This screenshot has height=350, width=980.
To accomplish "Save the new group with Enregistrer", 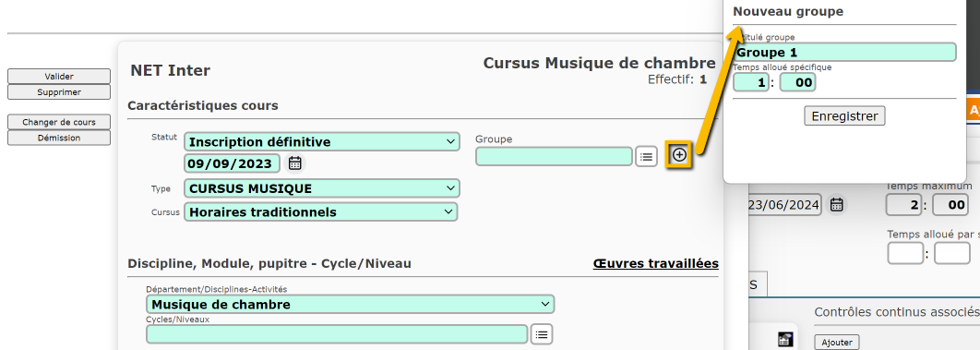I will tap(844, 115).
